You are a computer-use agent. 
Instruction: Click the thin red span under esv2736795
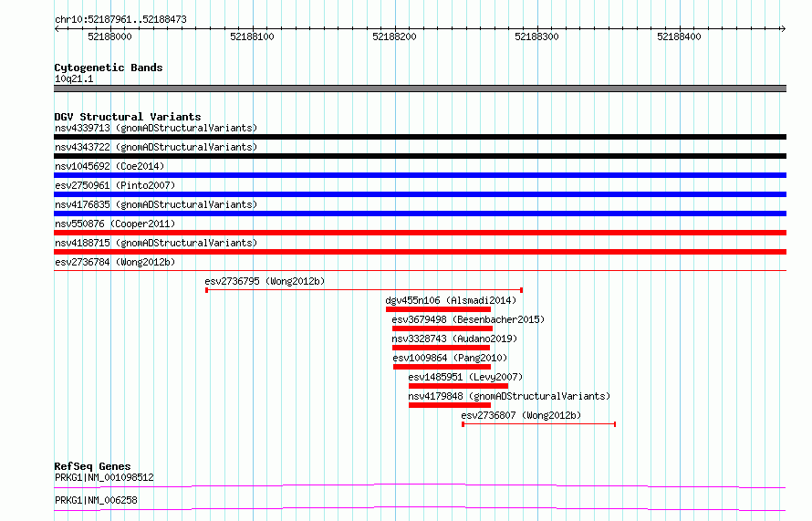(364, 290)
